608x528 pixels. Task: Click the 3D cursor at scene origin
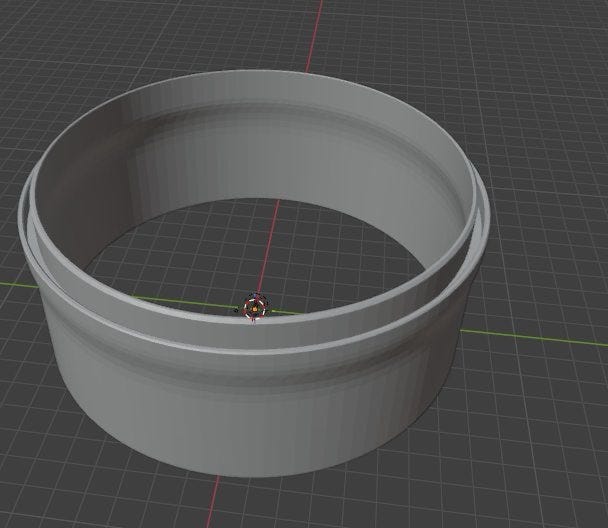254,308
